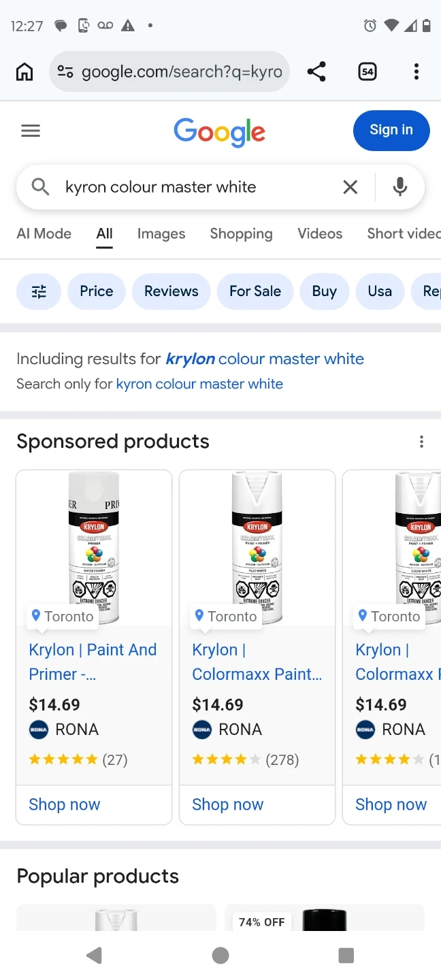Start voice search with microphone icon
The image size is (441, 980).
click(400, 186)
